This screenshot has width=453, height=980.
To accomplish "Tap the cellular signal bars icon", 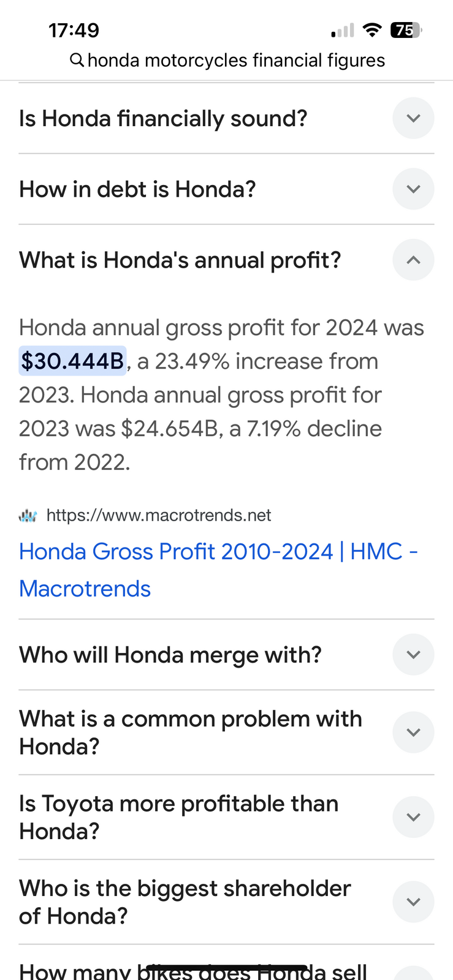I will [x=343, y=30].
